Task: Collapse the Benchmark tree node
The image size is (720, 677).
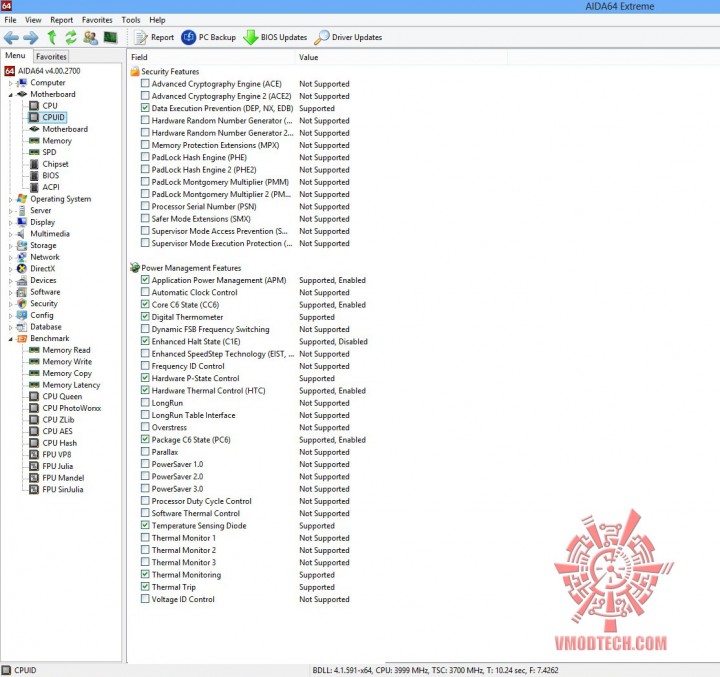Action: pyautogui.click(x=11, y=339)
